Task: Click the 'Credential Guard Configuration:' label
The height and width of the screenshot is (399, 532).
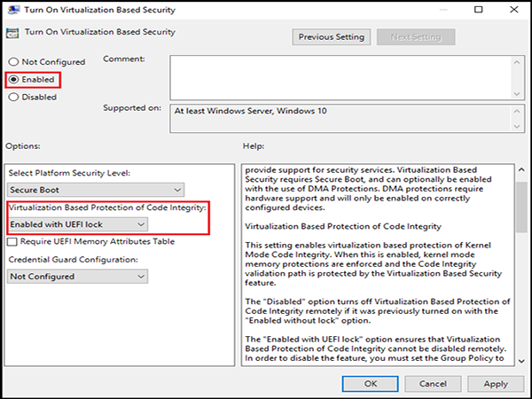Action: [74, 260]
